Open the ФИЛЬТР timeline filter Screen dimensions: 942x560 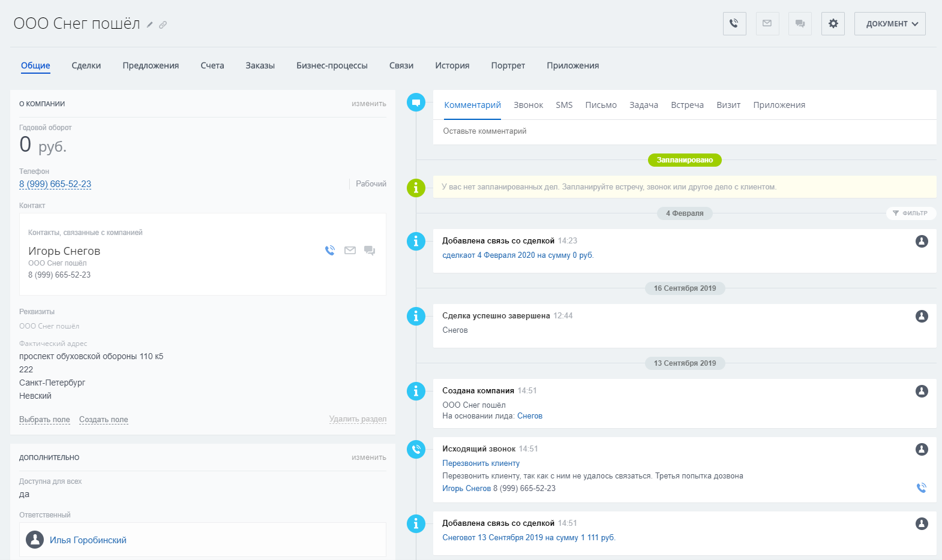[910, 213]
